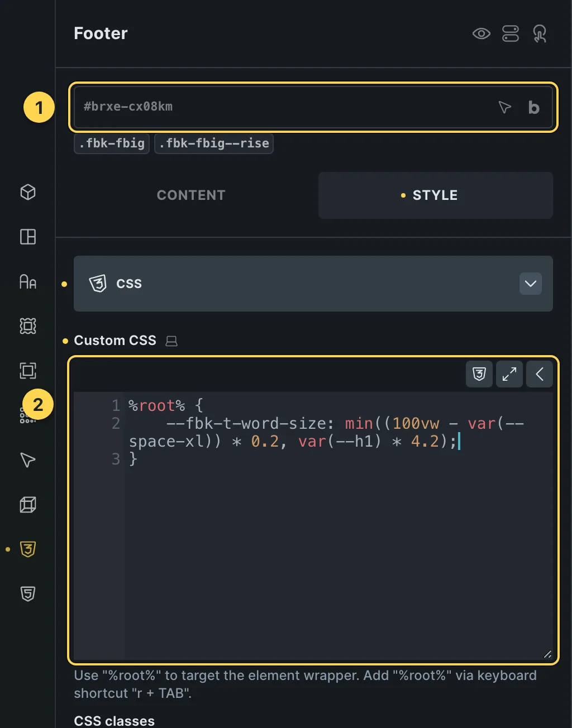Click the 'Custom CSS' label
The width and height of the screenshot is (572, 728).
115,341
